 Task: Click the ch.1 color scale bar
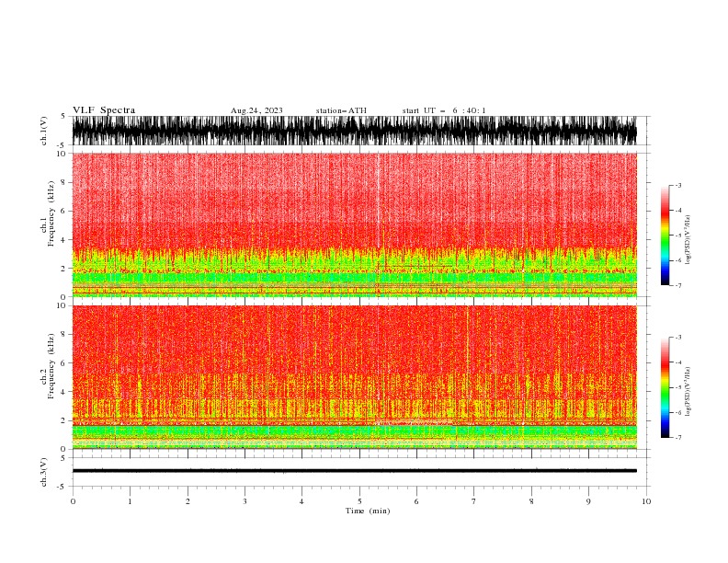point(665,236)
